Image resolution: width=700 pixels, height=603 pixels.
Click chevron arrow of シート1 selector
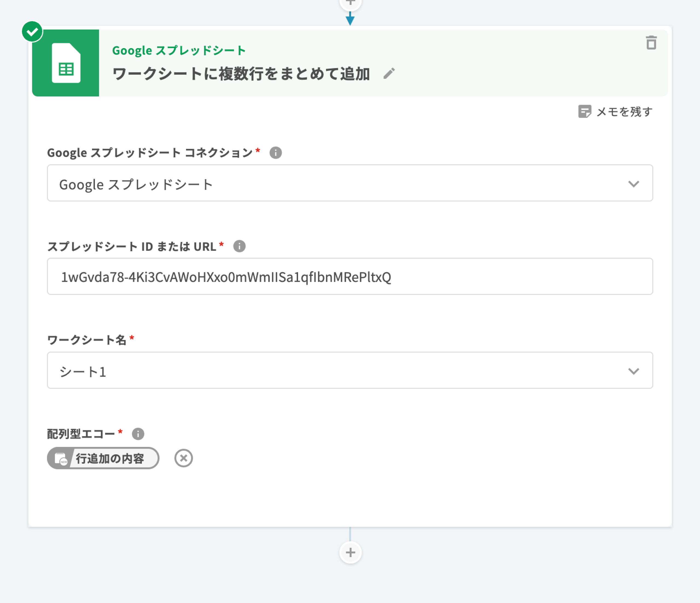click(634, 371)
